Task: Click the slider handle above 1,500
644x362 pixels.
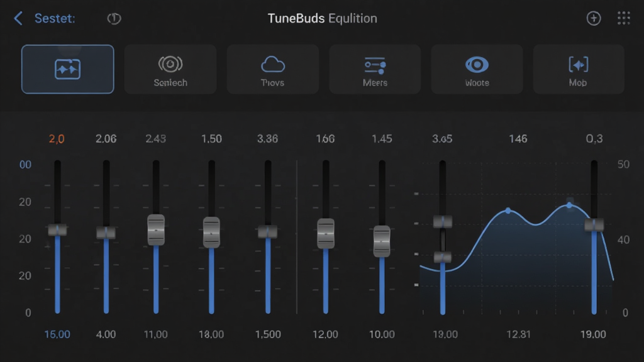Action: pos(268,231)
